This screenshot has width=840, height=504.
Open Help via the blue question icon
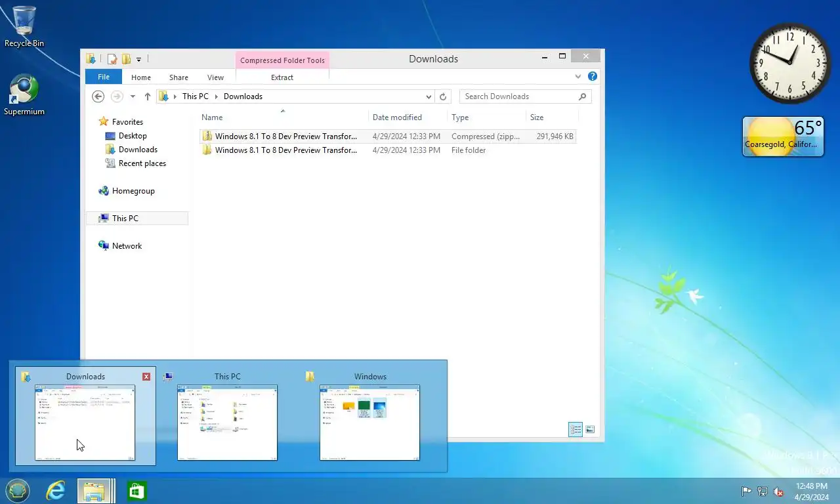click(593, 77)
